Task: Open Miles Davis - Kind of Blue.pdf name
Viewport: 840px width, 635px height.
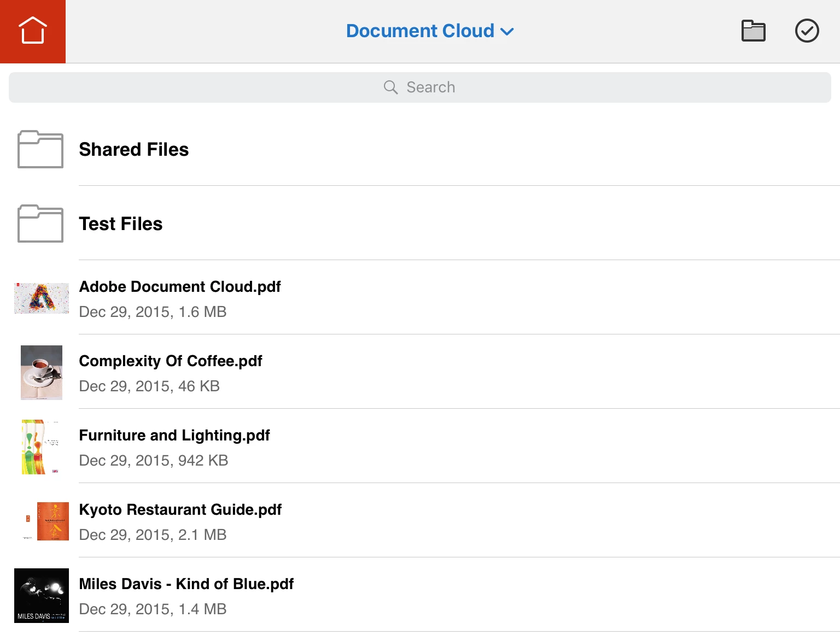Action: click(x=186, y=584)
